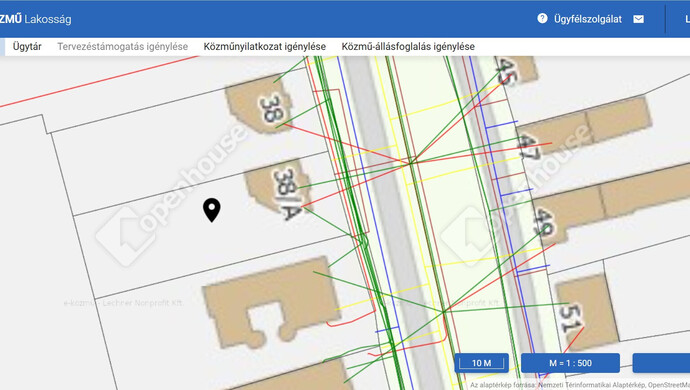Open the Ügytár menu
Screen dimensions: 690x390
tap(27, 47)
